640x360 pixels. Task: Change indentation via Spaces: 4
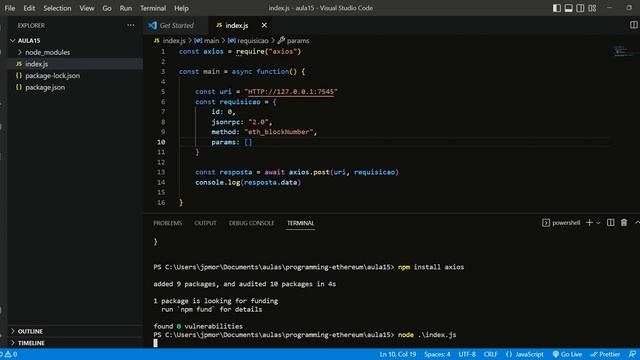(x=437, y=354)
